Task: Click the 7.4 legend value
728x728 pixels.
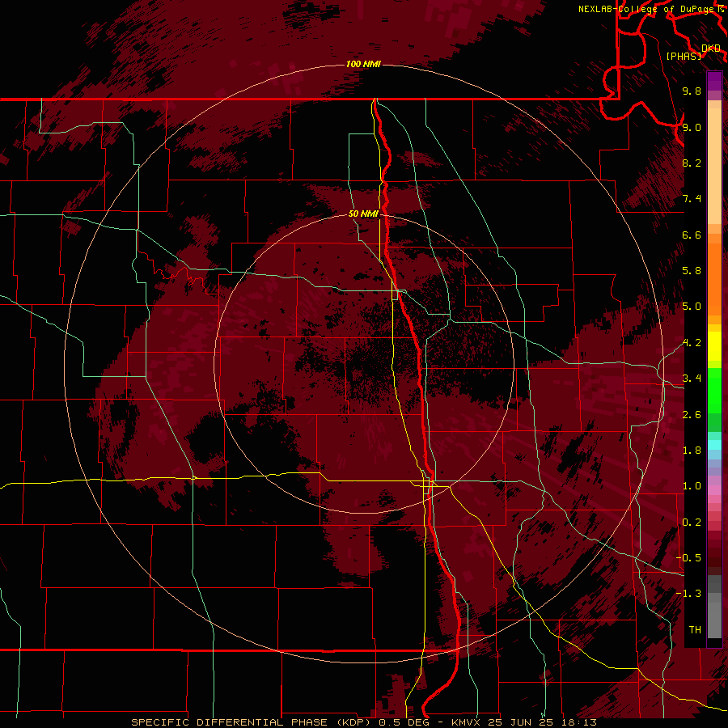Action: (x=692, y=199)
